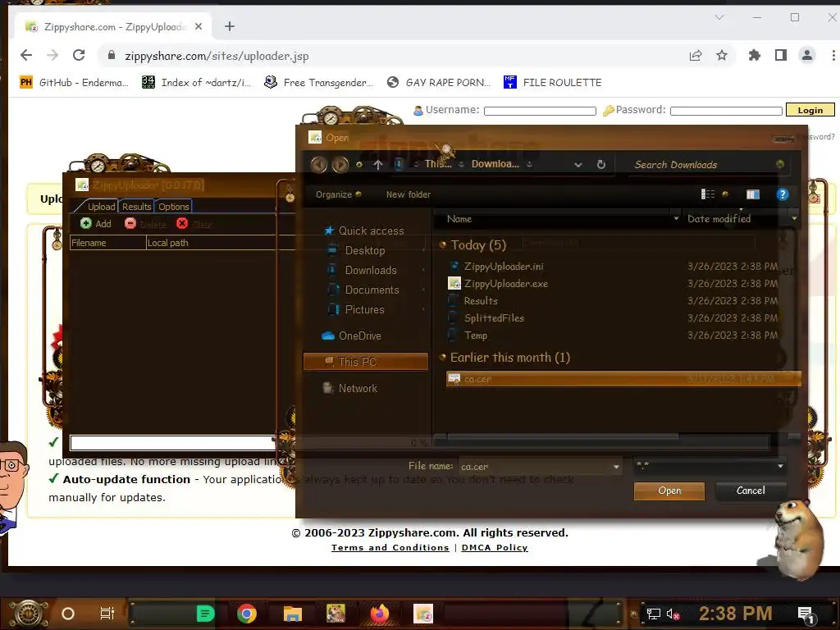
Task: Click the Local path column header
Action: pos(220,243)
